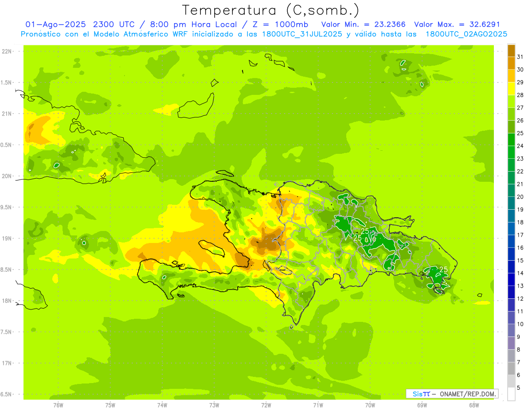Click the 75W longitude label
The image size is (532, 411).
pyautogui.click(x=110, y=405)
